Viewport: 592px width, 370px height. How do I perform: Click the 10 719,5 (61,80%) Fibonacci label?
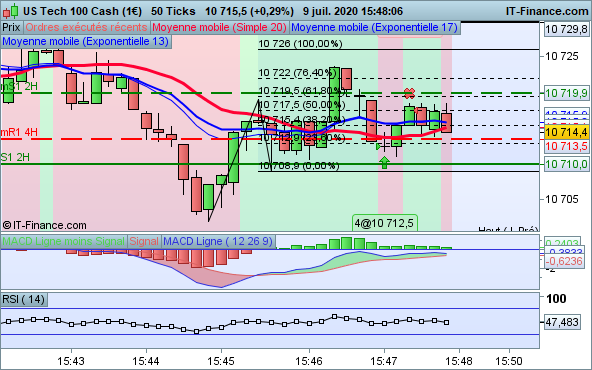pyautogui.click(x=301, y=91)
